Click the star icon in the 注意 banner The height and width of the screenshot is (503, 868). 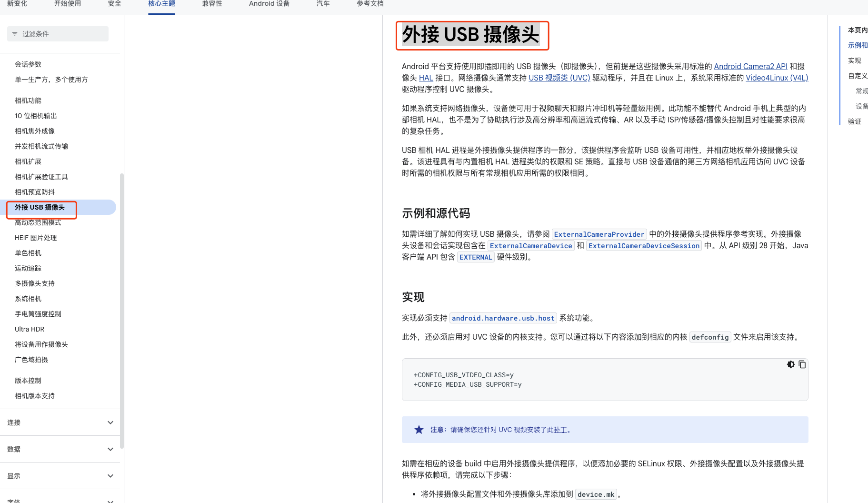point(419,429)
